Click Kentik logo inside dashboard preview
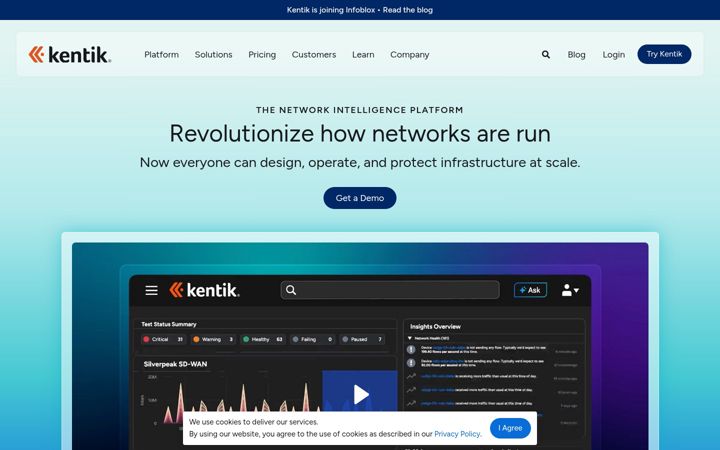 (204, 290)
